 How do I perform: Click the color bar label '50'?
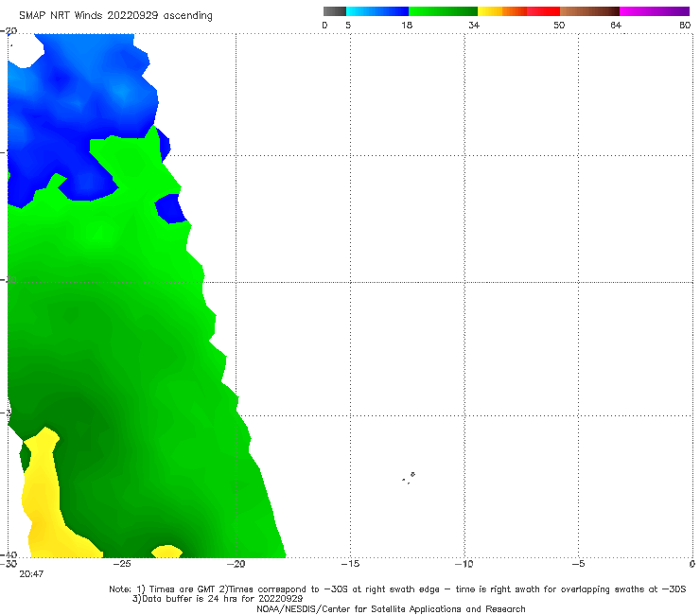[x=559, y=25]
